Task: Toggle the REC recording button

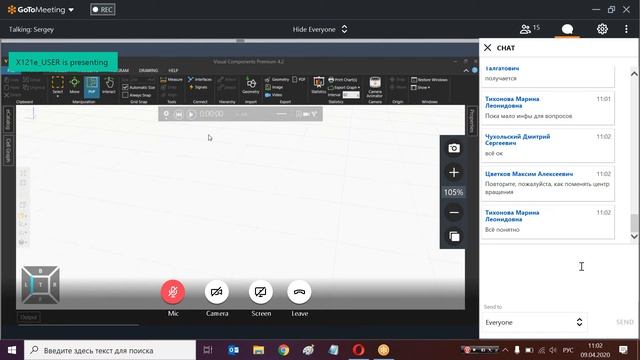Action: coord(103,9)
